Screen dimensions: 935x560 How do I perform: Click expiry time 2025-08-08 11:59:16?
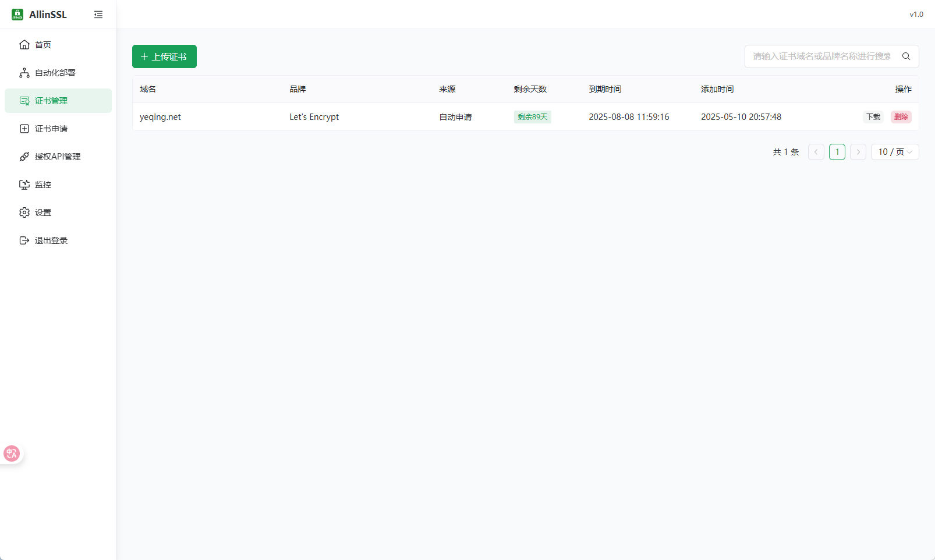point(629,117)
